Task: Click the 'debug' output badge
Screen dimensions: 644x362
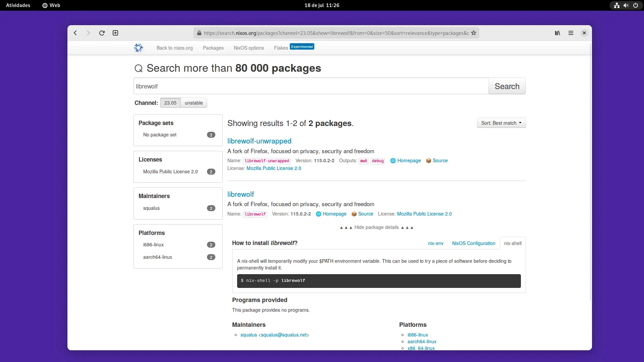Action: tap(378, 161)
